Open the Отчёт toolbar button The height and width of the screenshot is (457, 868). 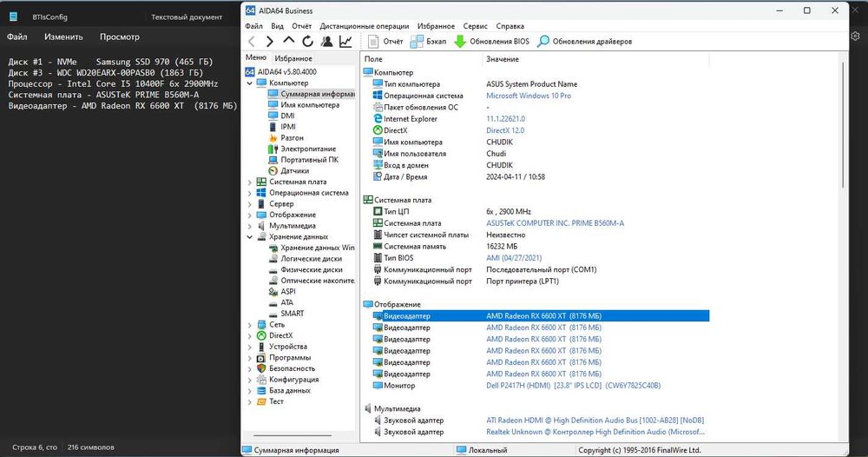[385, 42]
